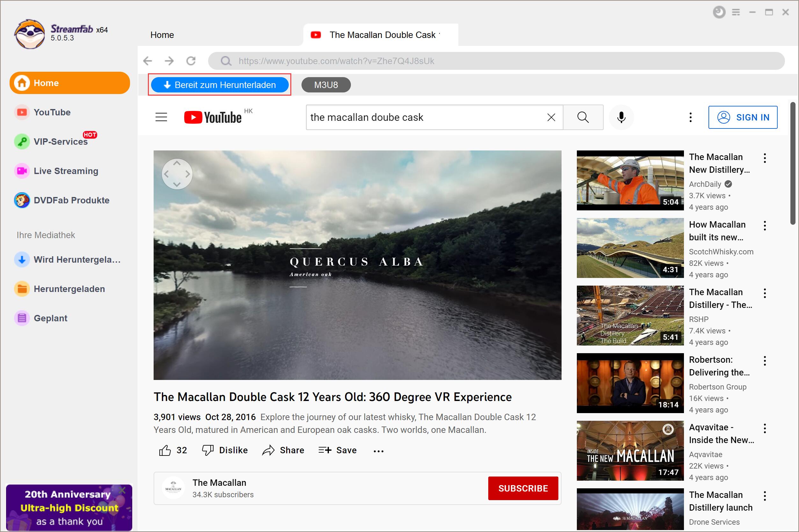Open more actions ellipsis under video
Screen dimensions: 799x532
coord(379,451)
